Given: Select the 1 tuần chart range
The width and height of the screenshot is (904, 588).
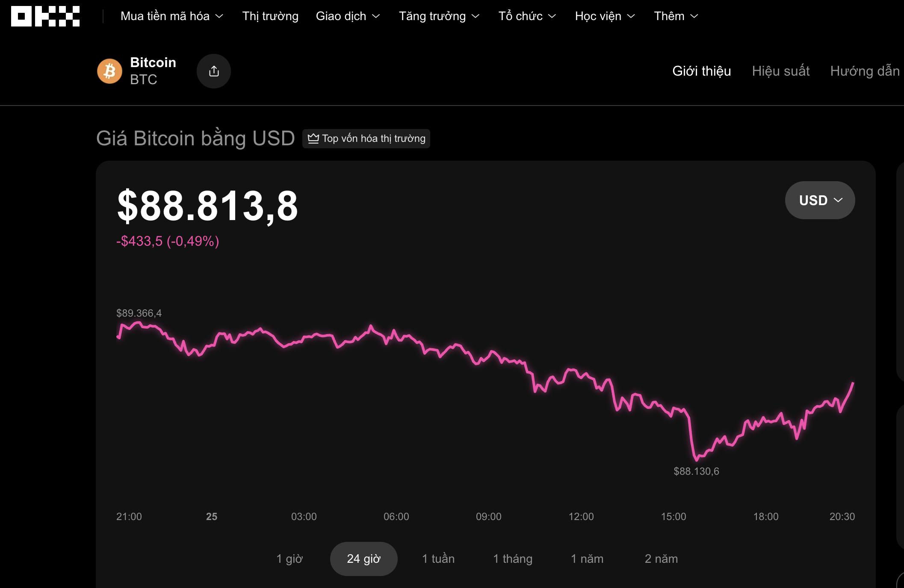Looking at the screenshot, I should [438, 559].
